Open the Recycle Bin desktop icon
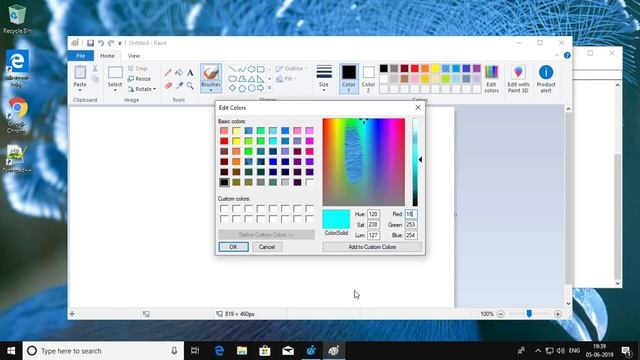This screenshot has width=640, height=360. (x=17, y=19)
